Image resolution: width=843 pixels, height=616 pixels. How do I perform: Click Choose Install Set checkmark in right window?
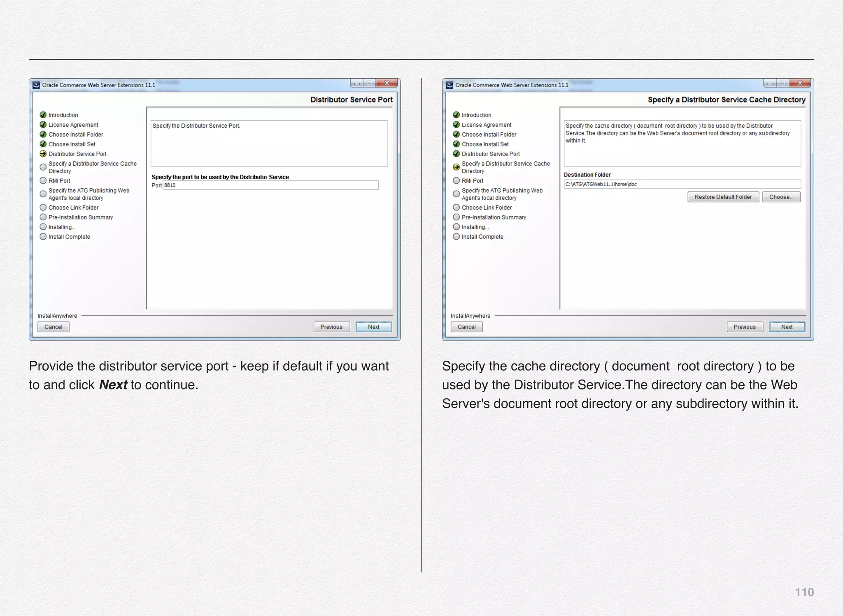(456, 144)
